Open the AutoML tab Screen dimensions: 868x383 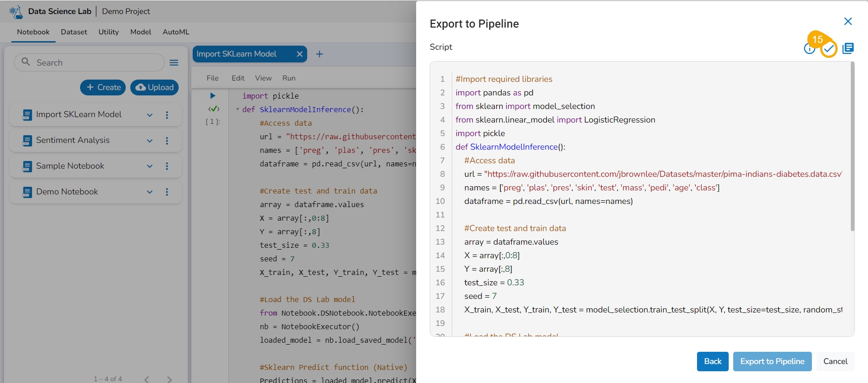pos(176,32)
